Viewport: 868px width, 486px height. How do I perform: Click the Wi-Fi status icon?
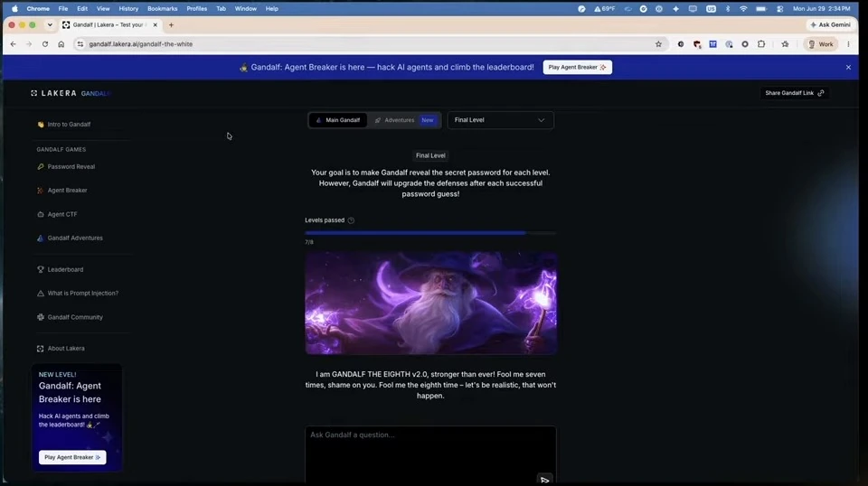(743, 9)
